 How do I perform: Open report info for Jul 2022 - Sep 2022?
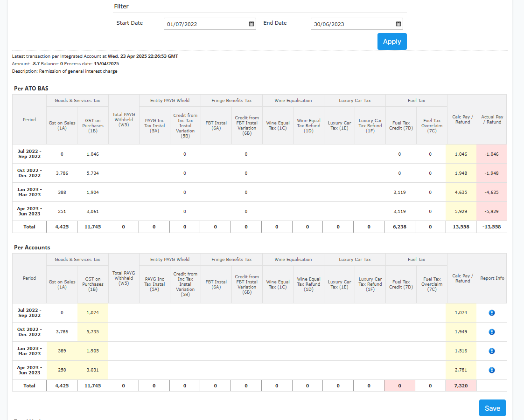pos(492,313)
